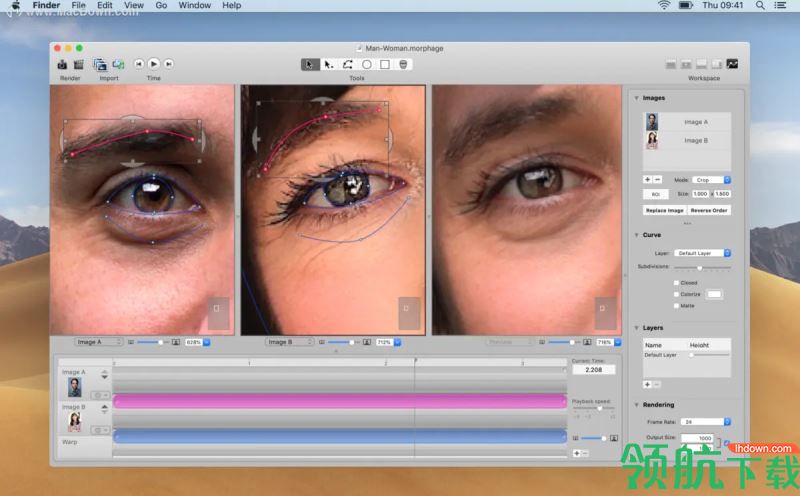The image size is (800, 496).
Task: Select Image A thumbnail in Images list
Action: pyautogui.click(x=652, y=122)
